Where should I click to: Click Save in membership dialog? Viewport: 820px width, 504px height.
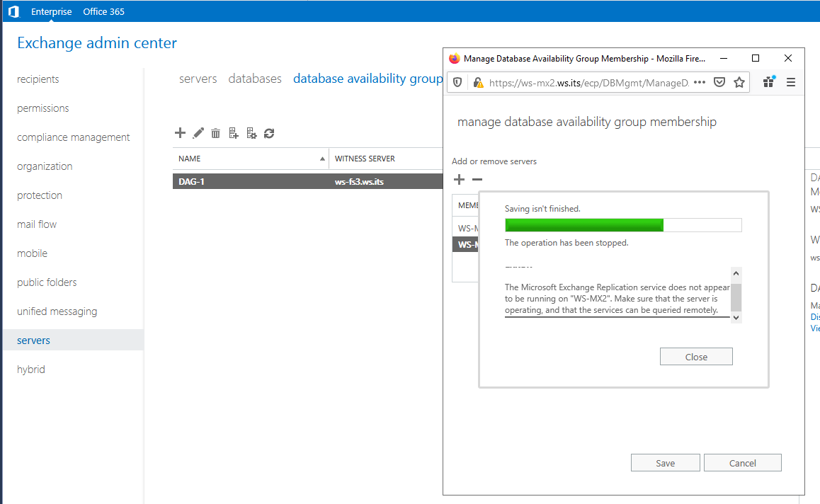[x=665, y=463]
